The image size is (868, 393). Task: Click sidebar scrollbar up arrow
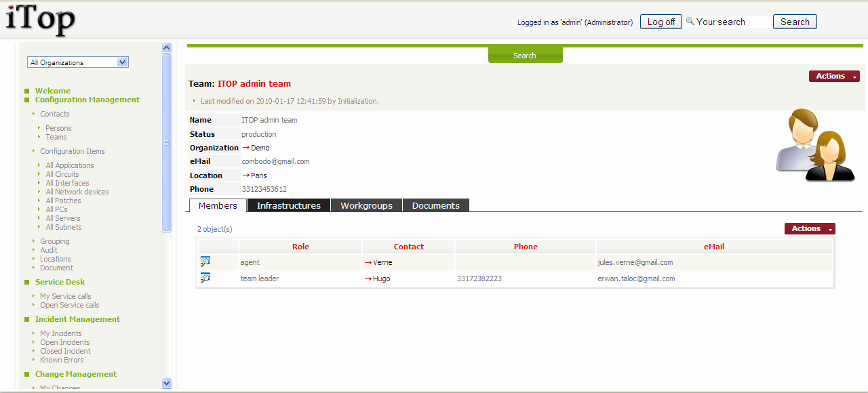click(x=167, y=47)
